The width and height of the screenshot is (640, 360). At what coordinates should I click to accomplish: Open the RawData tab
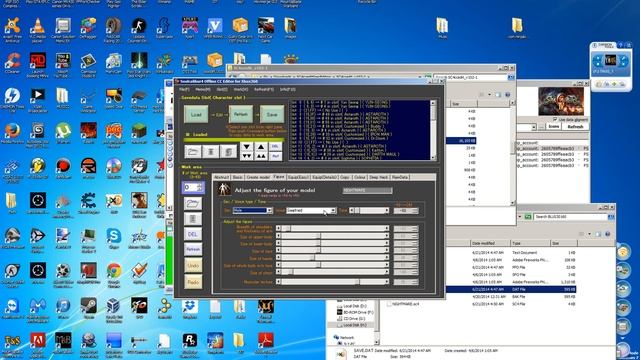click(400, 177)
